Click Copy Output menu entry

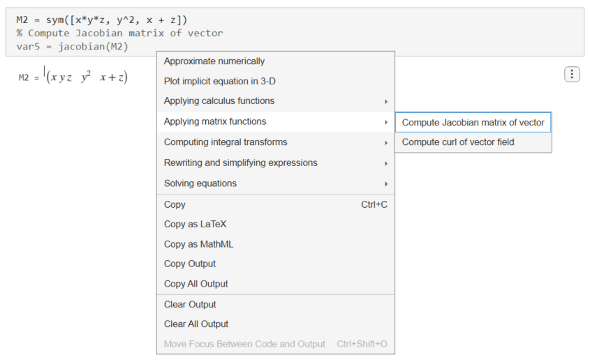pyautogui.click(x=190, y=264)
